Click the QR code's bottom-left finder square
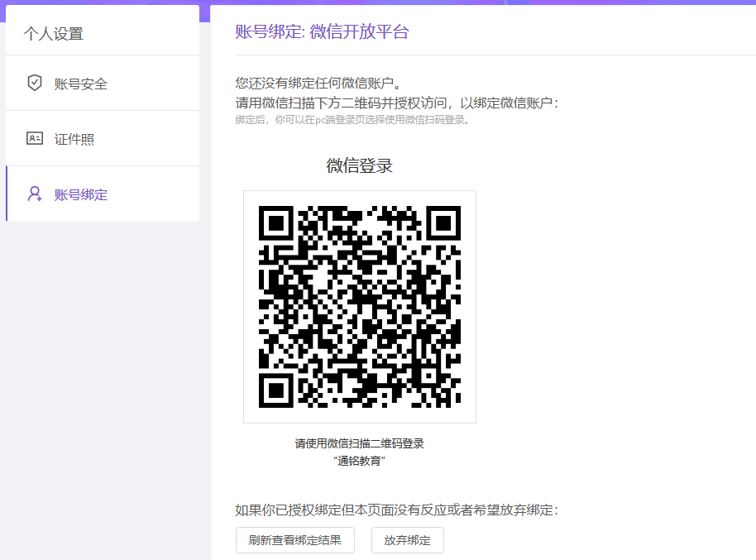 276,390
